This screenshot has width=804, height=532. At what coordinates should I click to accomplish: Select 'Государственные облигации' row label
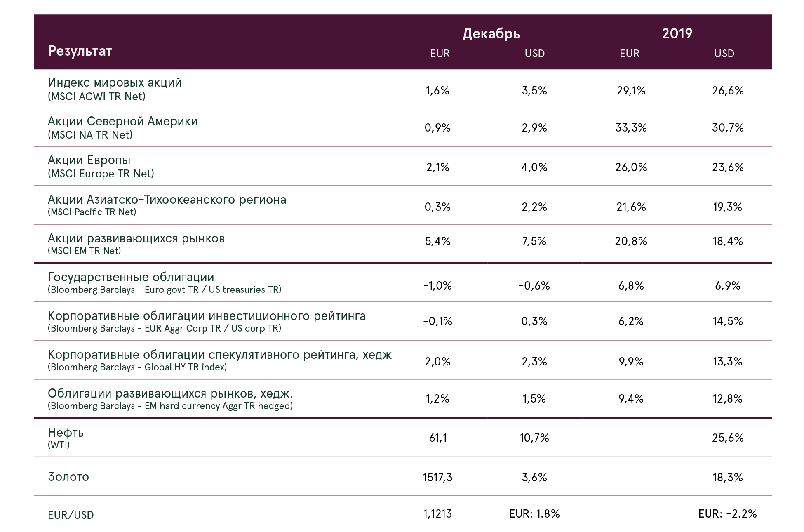click(x=131, y=277)
